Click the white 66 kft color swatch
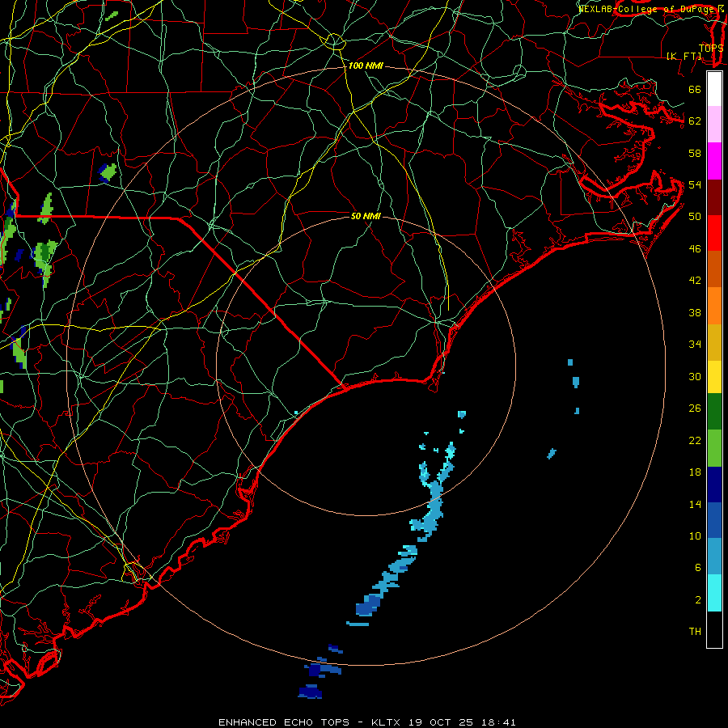This screenshot has width=728, height=728. [714, 89]
